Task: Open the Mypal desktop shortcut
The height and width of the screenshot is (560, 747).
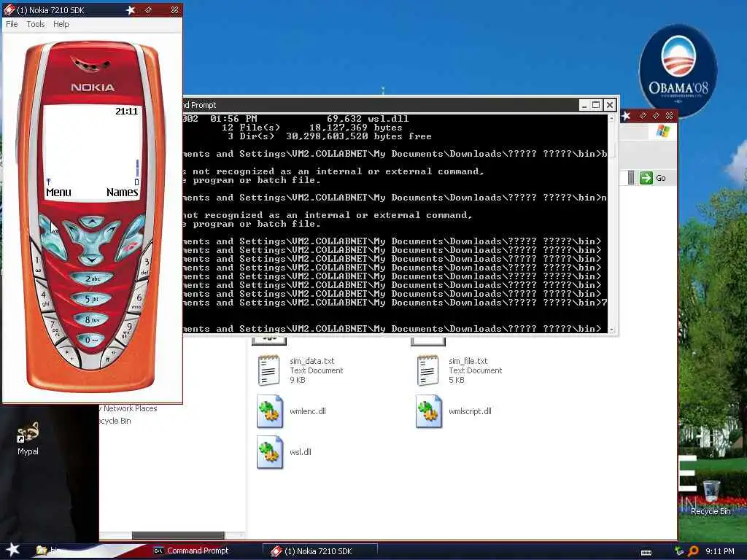Action: click(x=28, y=438)
